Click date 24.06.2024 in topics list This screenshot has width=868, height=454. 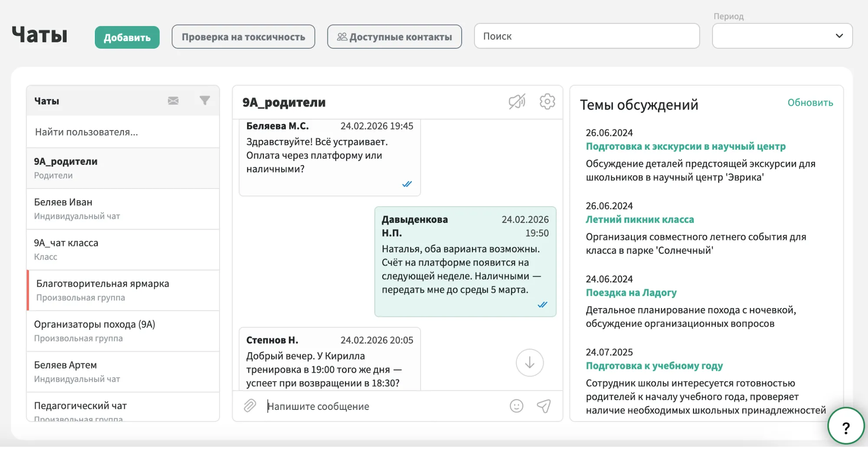coord(609,279)
